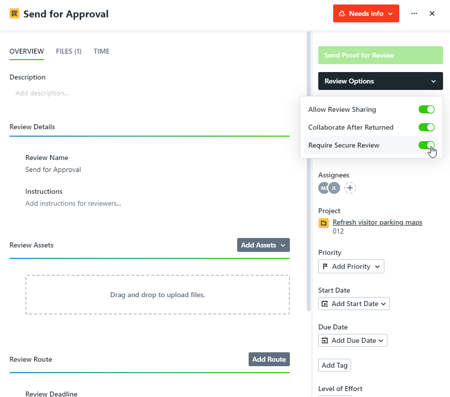Viewport: 450px width, 397px height.
Task: Switch to the Time tab
Action: point(101,51)
